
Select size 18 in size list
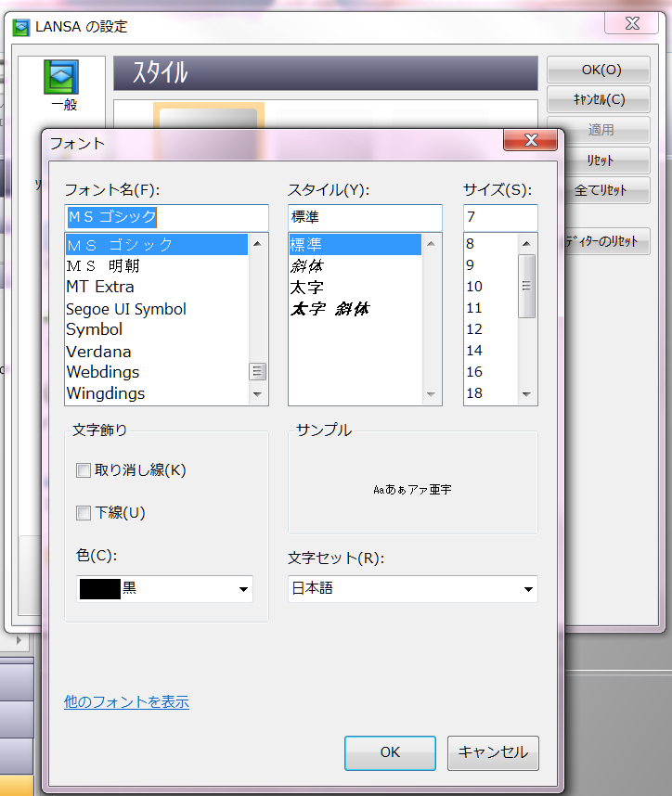[491, 393]
